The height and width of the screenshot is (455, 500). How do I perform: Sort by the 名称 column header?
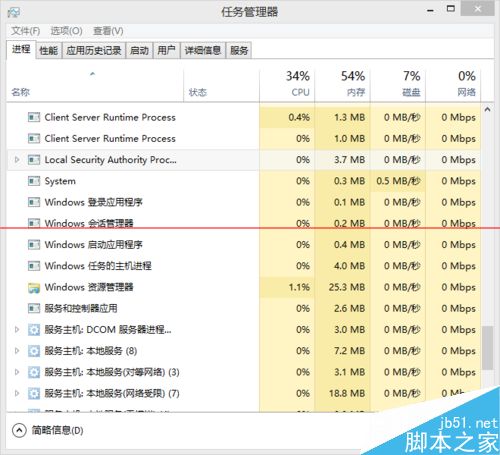[x=95, y=85]
